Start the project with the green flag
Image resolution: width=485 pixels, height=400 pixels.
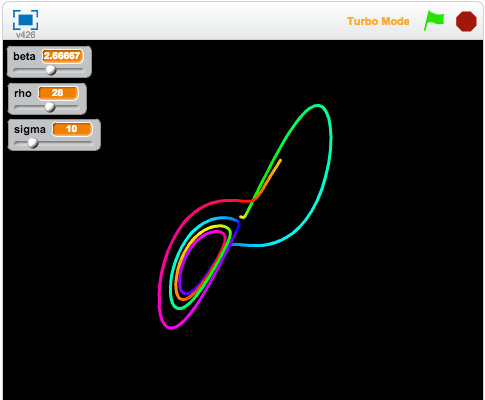(x=434, y=20)
